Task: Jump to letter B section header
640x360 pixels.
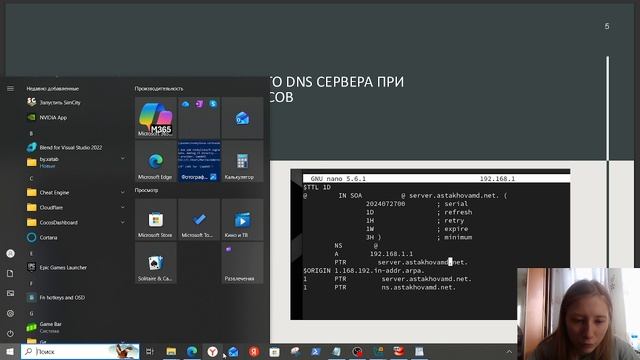Action: click(x=31, y=133)
